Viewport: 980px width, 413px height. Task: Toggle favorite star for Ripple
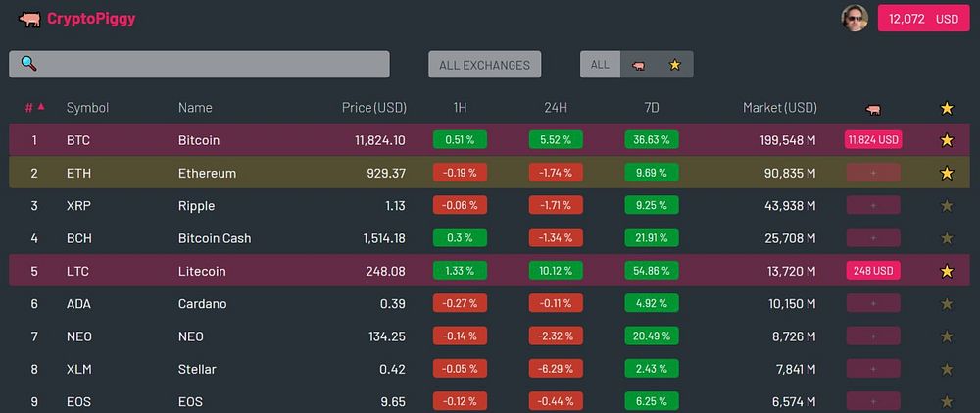pyautogui.click(x=946, y=206)
